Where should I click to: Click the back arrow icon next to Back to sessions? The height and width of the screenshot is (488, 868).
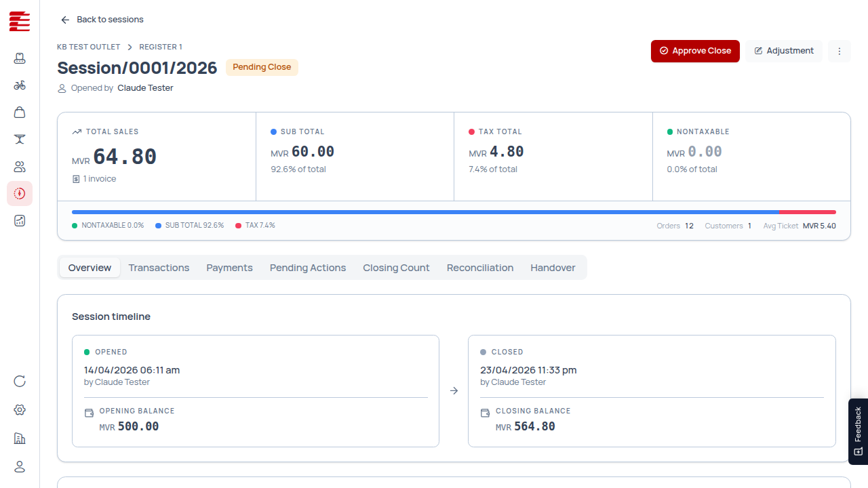pos(65,20)
